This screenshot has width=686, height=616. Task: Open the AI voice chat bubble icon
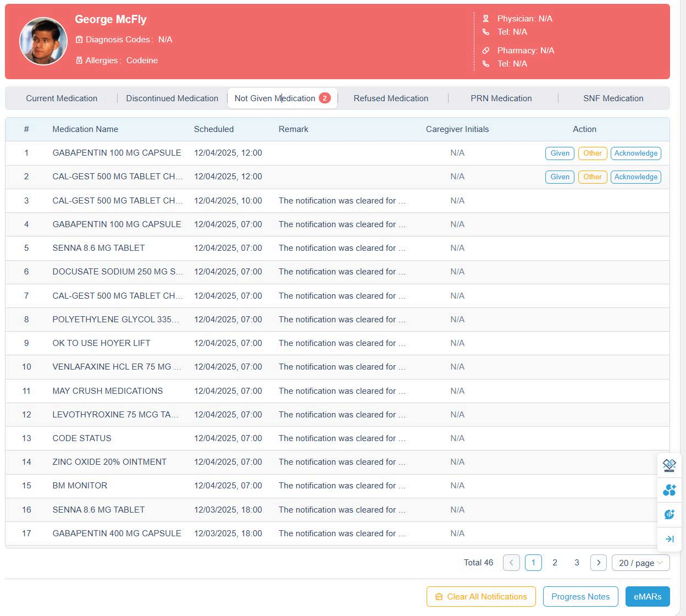tap(669, 514)
